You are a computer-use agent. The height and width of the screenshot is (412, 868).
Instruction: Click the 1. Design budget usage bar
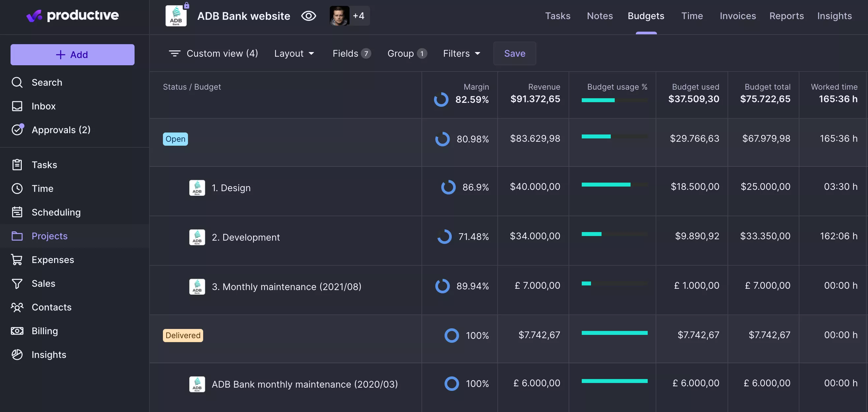[614, 185]
